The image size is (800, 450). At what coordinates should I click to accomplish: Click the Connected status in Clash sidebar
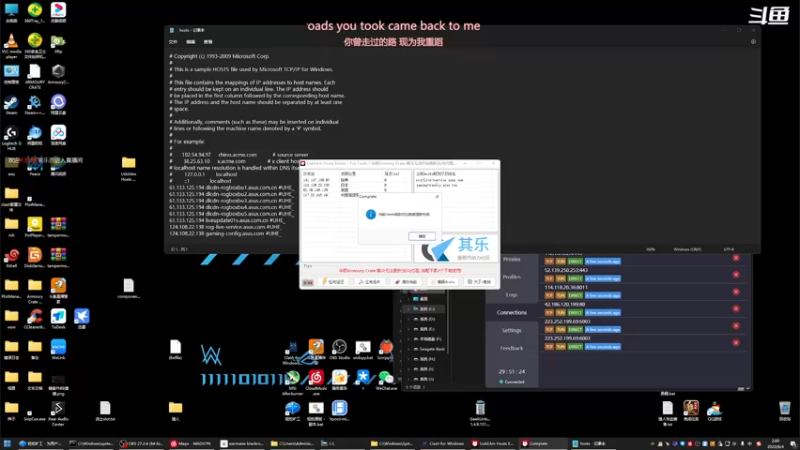(511, 382)
